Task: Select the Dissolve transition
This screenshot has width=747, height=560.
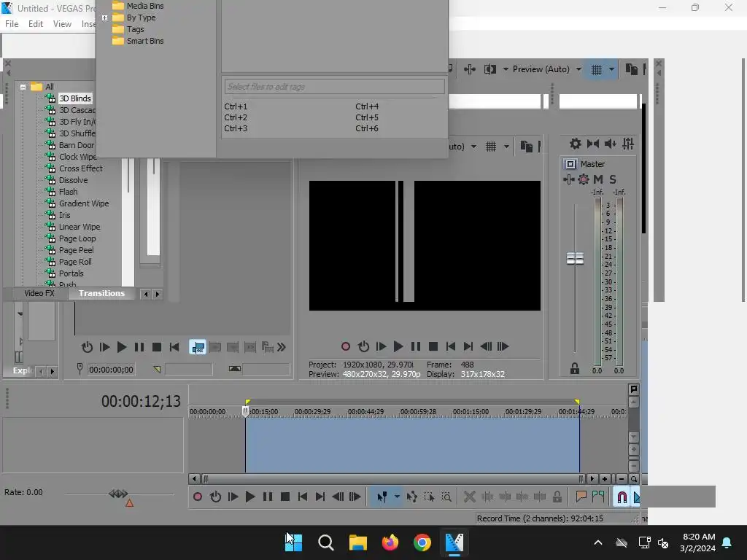Action: pos(74,180)
